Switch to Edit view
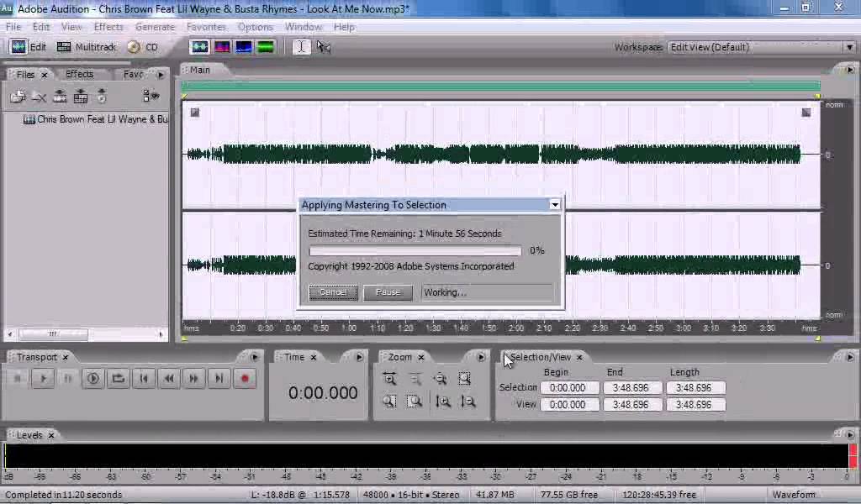This screenshot has height=504, width=861. 28,47
